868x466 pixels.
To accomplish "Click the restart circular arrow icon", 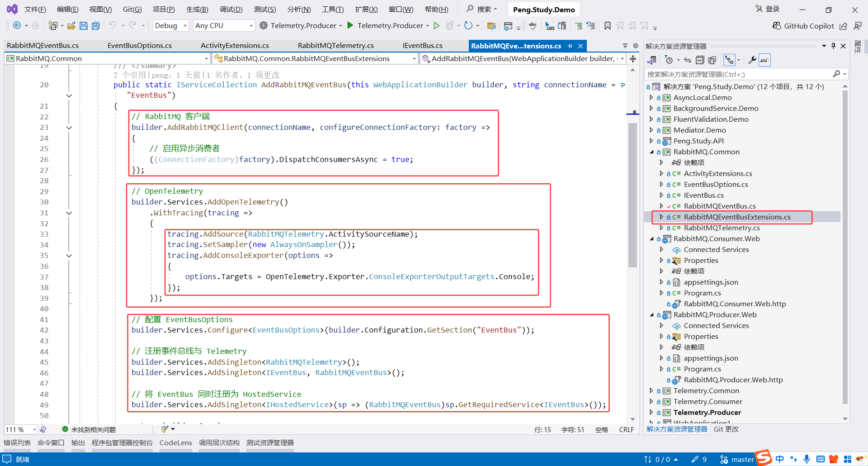I will [x=468, y=25].
